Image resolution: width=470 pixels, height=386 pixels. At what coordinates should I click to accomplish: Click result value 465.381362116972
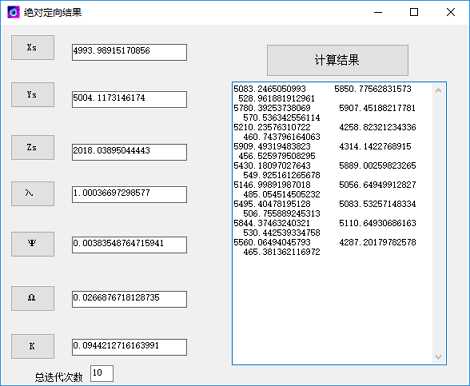(x=282, y=252)
